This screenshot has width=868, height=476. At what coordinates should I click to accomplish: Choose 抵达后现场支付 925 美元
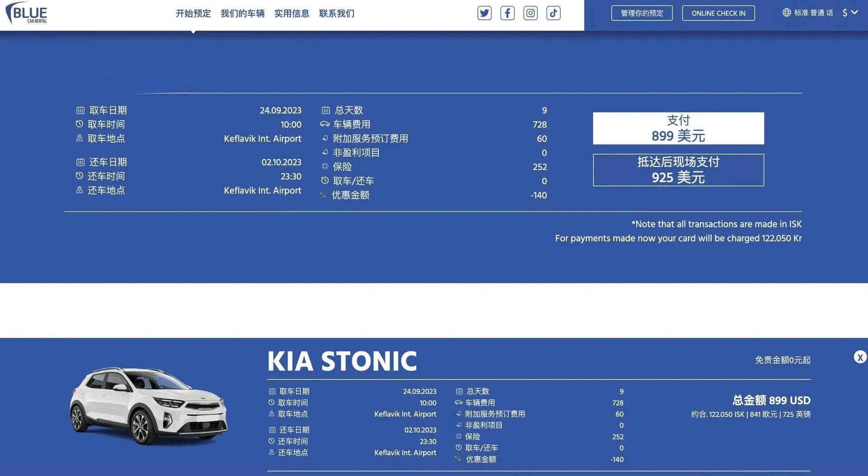679,170
